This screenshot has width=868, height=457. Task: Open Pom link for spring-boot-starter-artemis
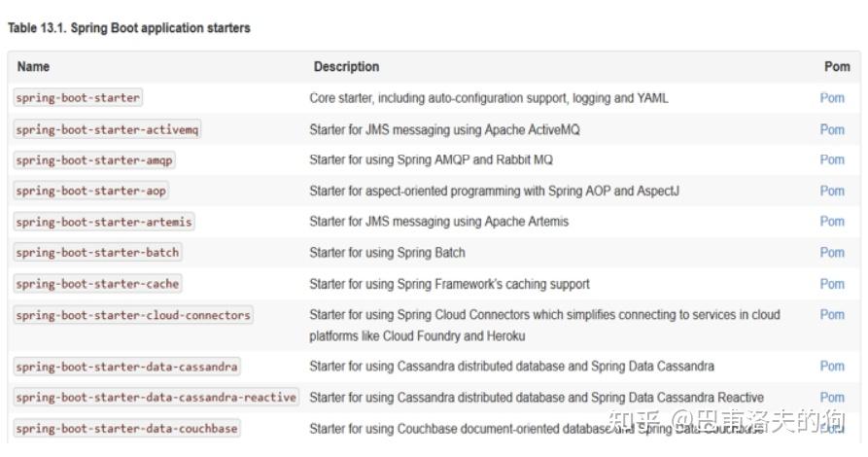tap(832, 221)
